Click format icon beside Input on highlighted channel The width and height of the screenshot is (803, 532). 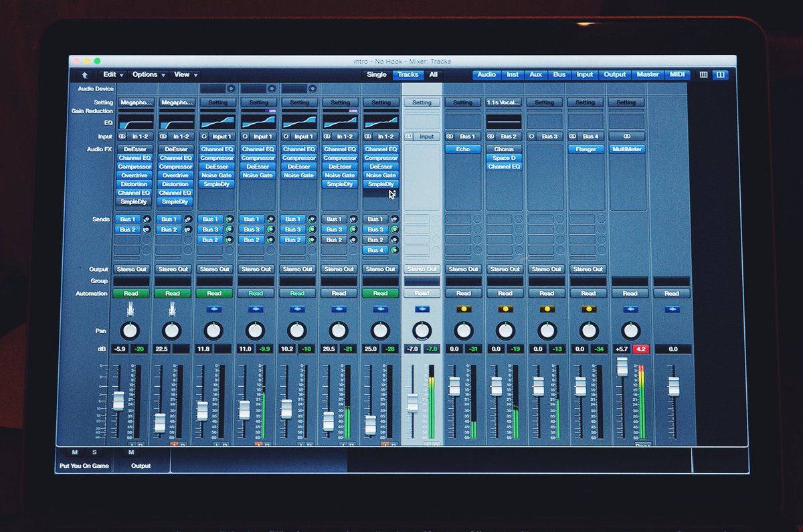409,137
